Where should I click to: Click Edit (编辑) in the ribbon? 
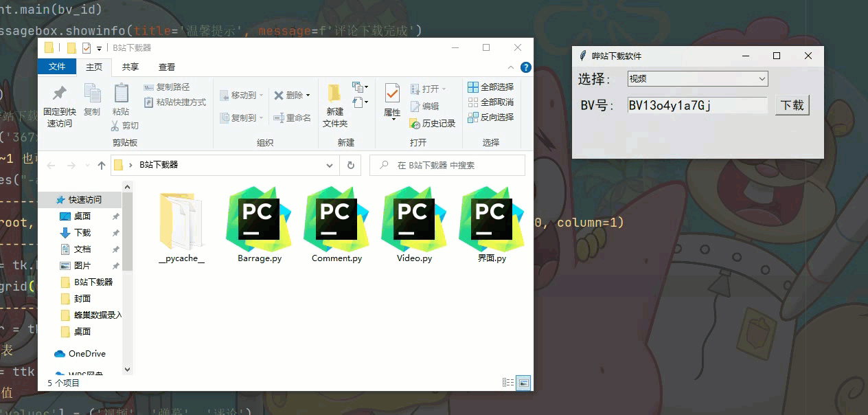pos(424,106)
